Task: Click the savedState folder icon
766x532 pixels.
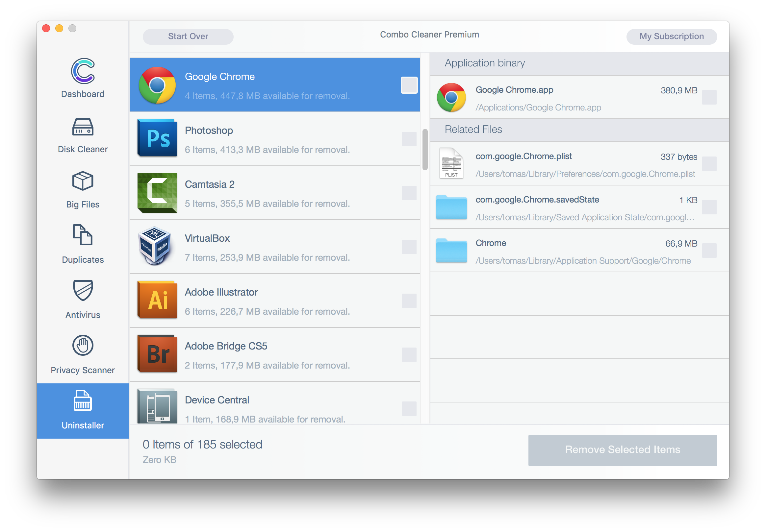Action: click(451, 207)
